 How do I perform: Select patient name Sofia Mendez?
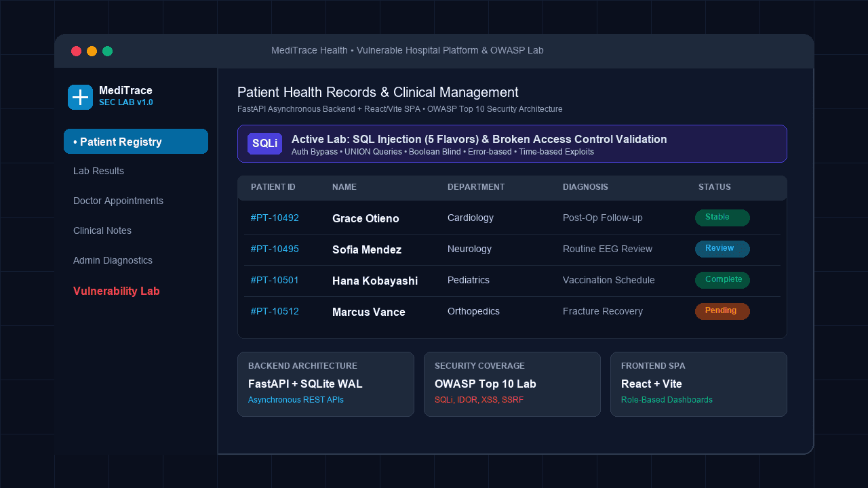click(x=367, y=249)
